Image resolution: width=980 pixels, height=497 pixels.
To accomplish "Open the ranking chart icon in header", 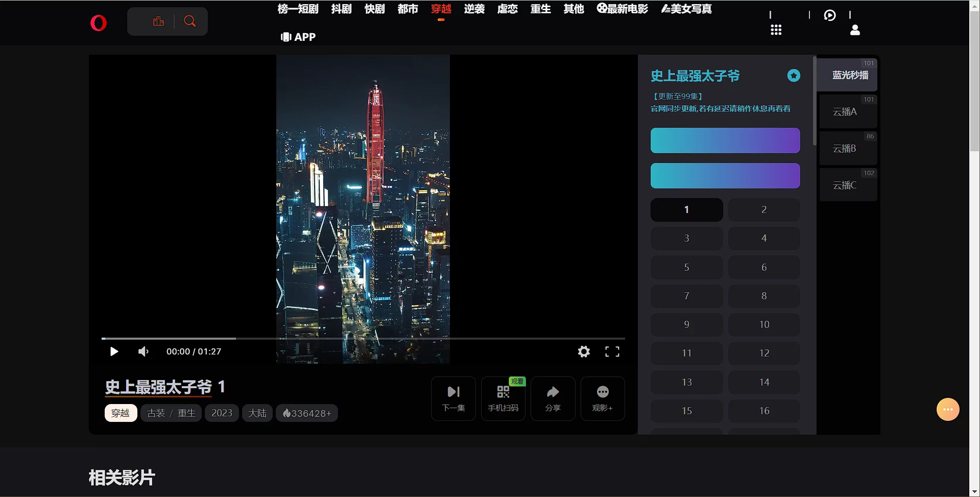I will click(x=158, y=21).
